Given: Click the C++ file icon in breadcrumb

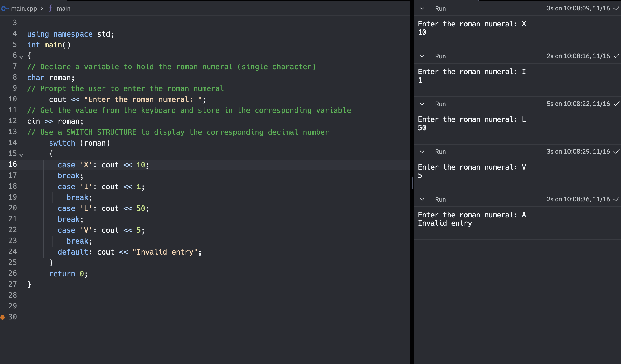Looking at the screenshot, I should (5, 9).
